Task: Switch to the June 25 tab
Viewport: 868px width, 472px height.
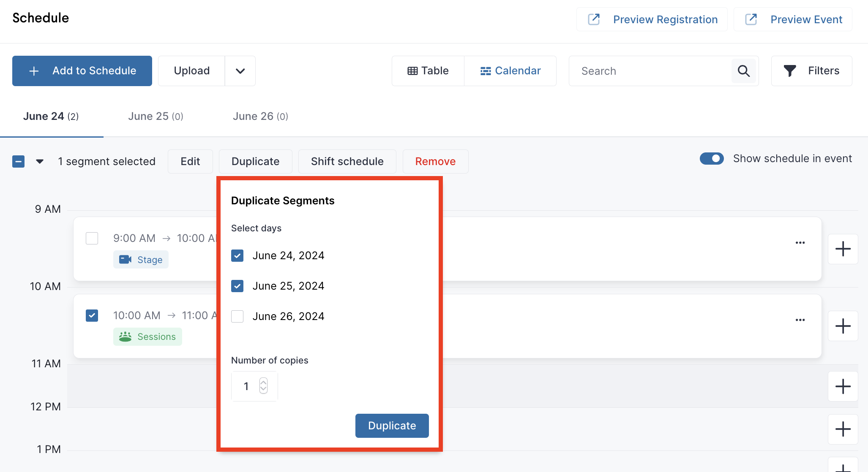Action: pos(155,116)
